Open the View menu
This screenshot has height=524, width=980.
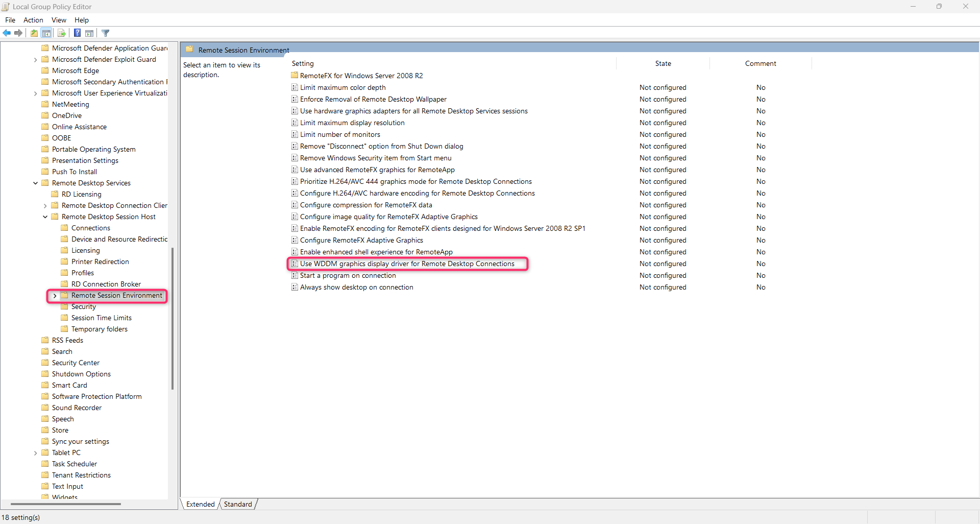click(x=58, y=20)
